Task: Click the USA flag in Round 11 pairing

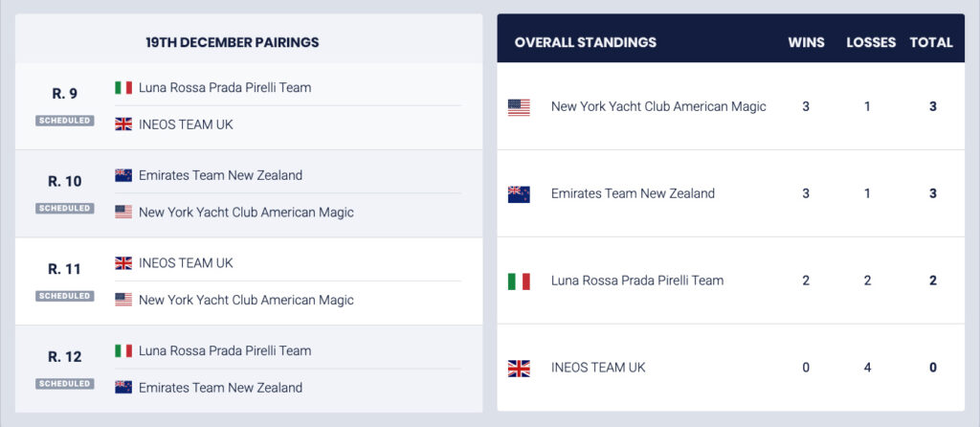Action: pos(123,300)
